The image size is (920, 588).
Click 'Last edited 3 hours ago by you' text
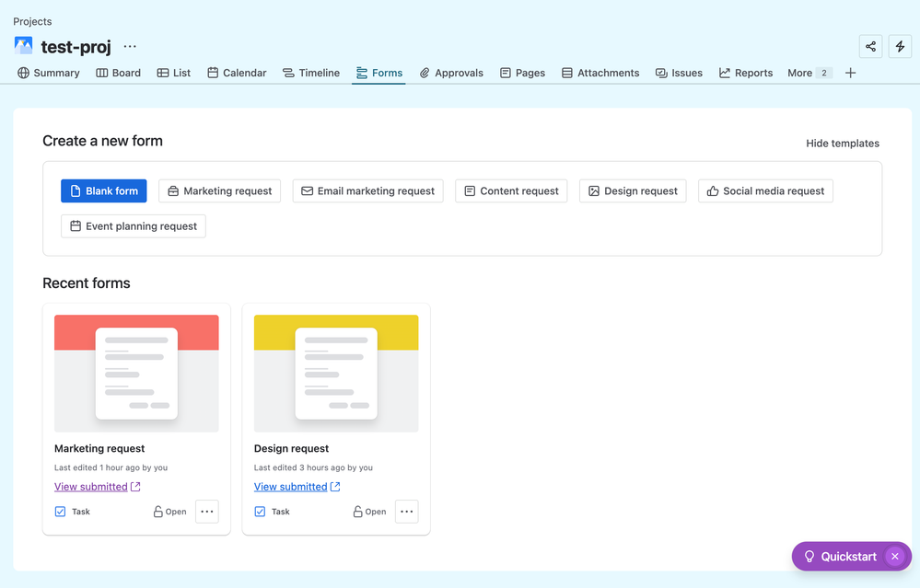tap(313, 467)
